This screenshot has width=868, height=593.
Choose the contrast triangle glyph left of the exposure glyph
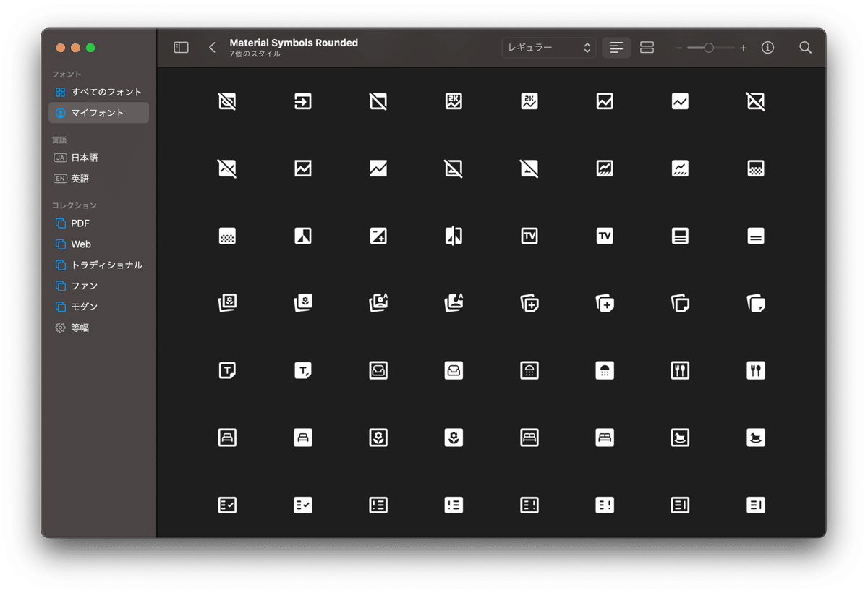(303, 236)
